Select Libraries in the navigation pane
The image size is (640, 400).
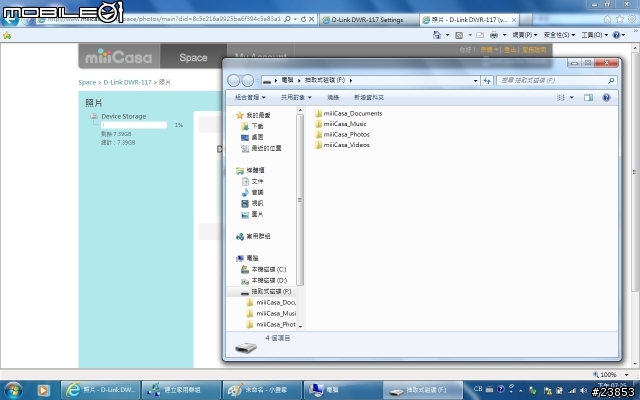point(250,170)
